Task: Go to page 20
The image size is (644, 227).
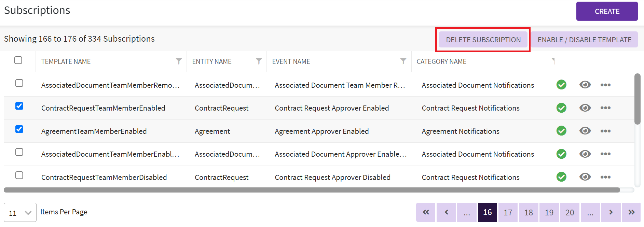Action: pyautogui.click(x=570, y=213)
